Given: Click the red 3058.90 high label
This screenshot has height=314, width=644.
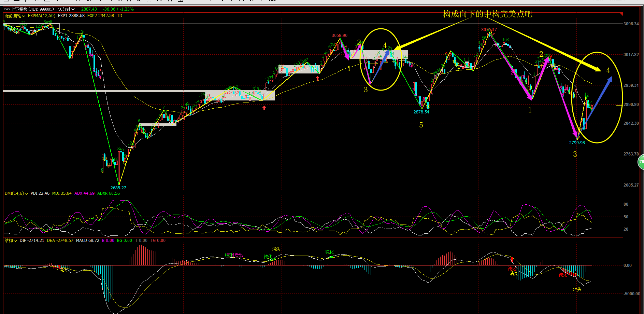Looking at the screenshot, I should (x=340, y=36).
